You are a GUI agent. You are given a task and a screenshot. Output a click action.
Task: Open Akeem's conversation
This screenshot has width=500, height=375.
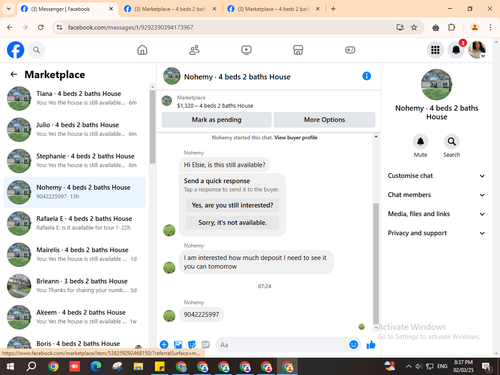74,317
